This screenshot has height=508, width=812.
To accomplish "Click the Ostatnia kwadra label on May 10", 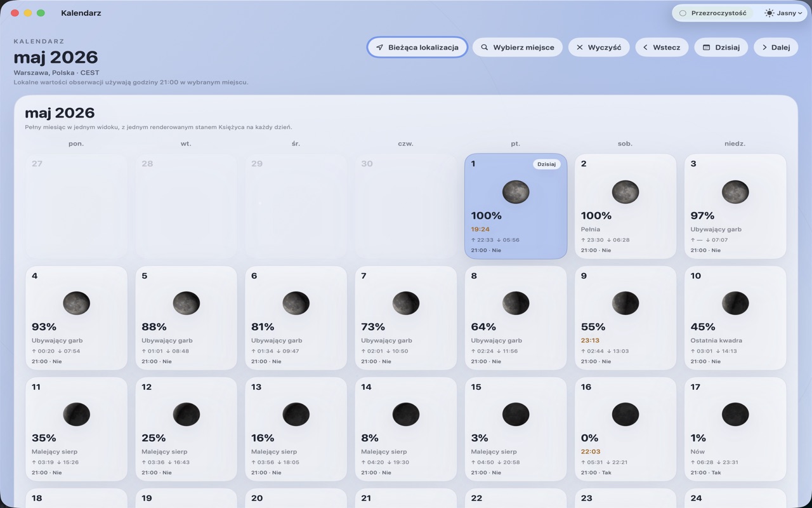I will (716, 340).
